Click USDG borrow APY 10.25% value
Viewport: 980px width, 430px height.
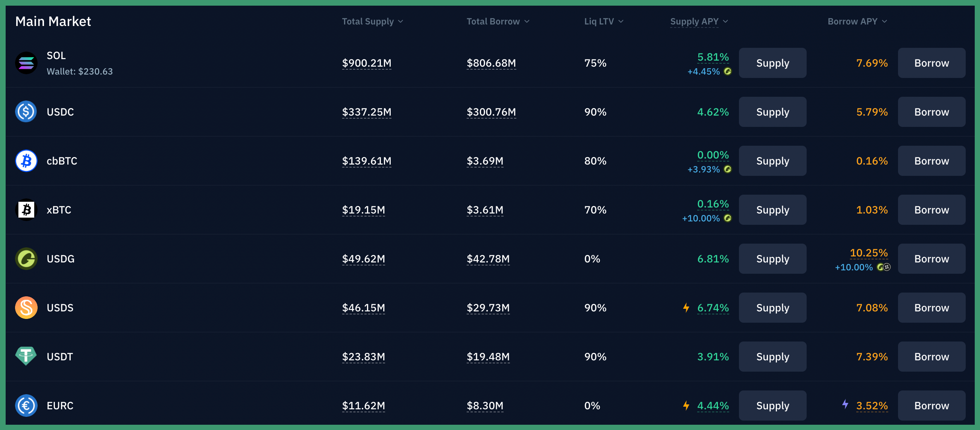click(x=869, y=253)
